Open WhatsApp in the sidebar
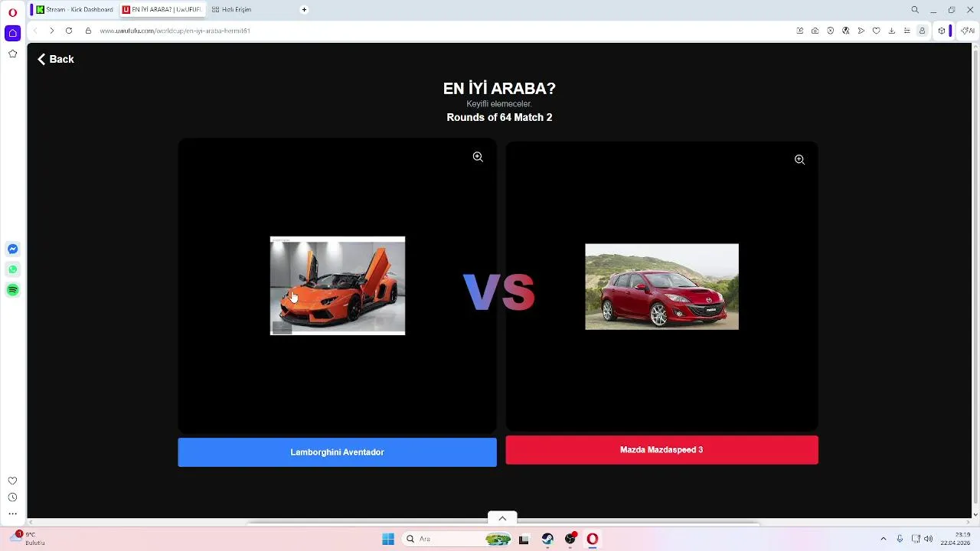The height and width of the screenshot is (551, 980). [x=12, y=269]
